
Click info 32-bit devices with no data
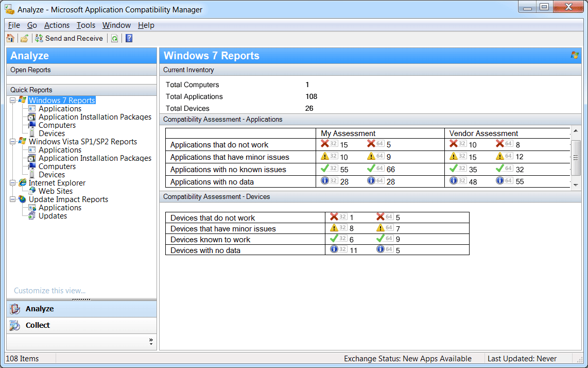click(x=334, y=249)
